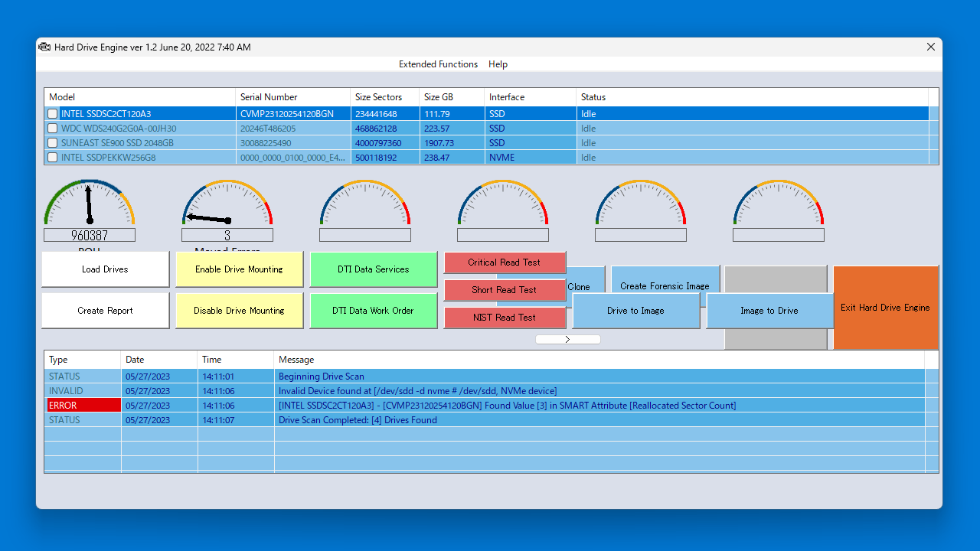
Task: Tick the checkbox for INTEL SSDPEKKW256G8
Action: coord(53,158)
